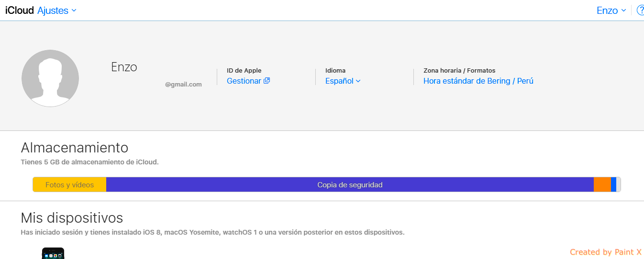Screen dimensions: 644x259
Task: Click the profile avatar picture
Action: [50, 78]
